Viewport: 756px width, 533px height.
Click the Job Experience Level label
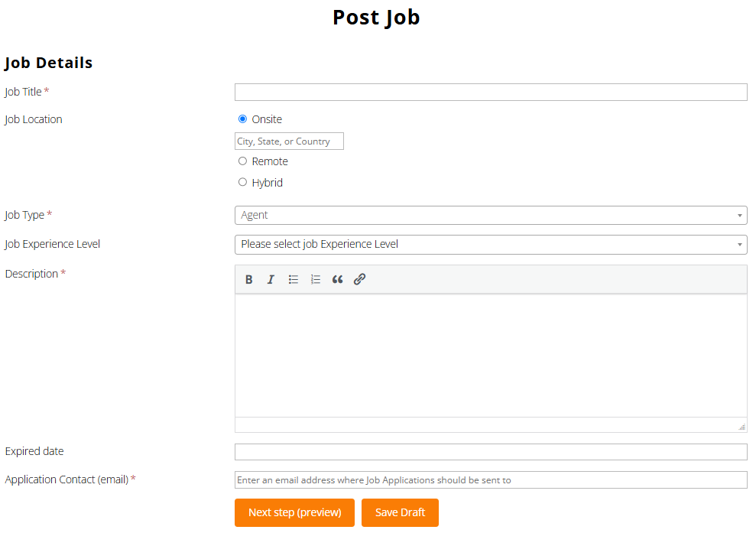pyautogui.click(x=53, y=244)
